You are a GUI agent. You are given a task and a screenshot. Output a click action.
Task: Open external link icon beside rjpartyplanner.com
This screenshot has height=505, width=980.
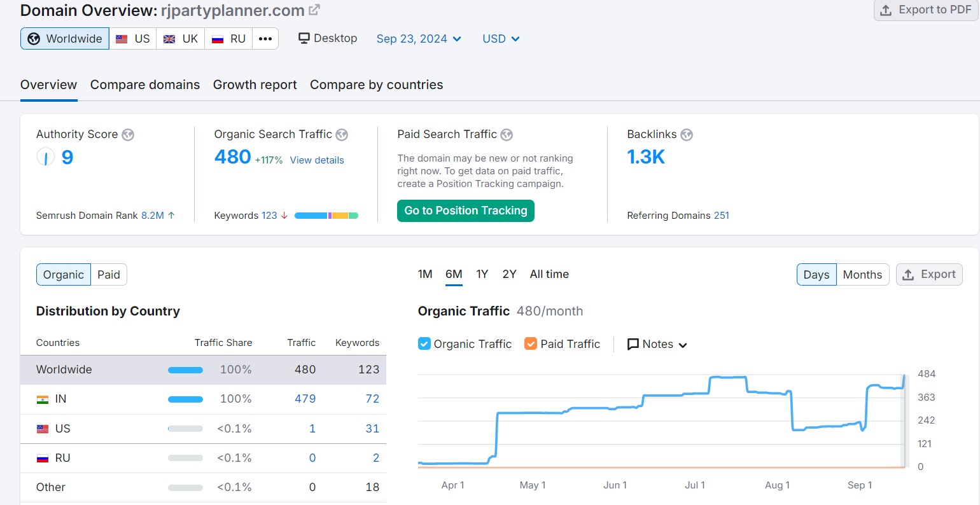tap(314, 10)
